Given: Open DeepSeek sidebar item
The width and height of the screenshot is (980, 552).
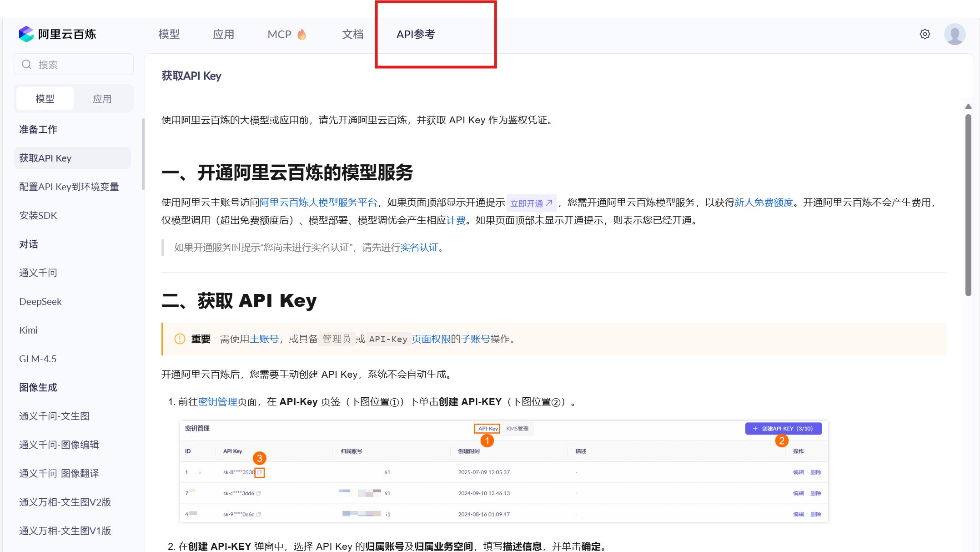Looking at the screenshot, I should pyautogui.click(x=40, y=301).
